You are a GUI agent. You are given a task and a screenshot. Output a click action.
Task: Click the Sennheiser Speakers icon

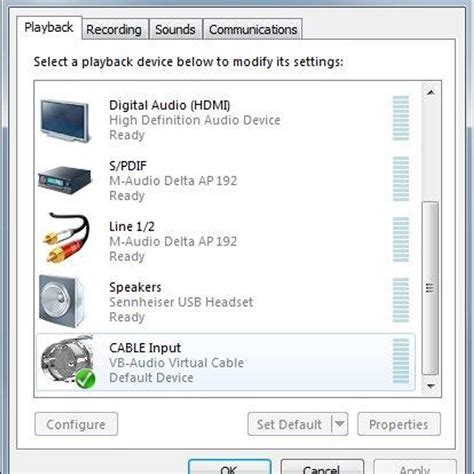click(62, 301)
